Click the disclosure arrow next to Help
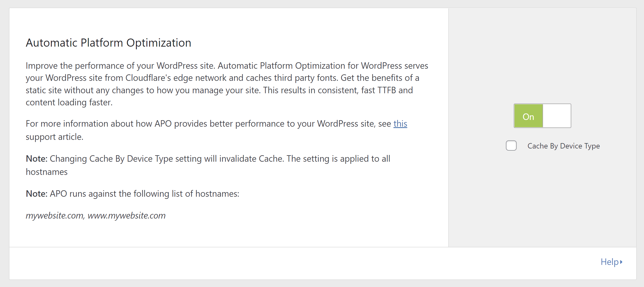Image resolution: width=644 pixels, height=287 pixels. coord(621,262)
